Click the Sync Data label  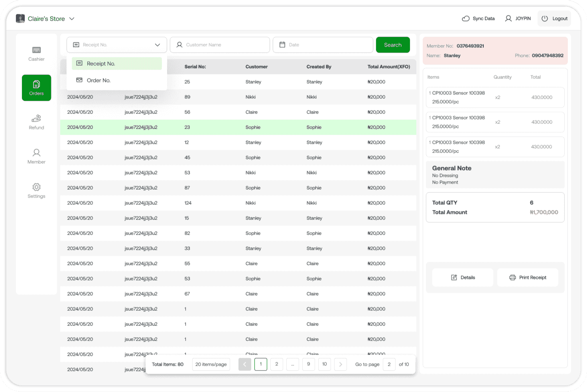[x=483, y=18]
